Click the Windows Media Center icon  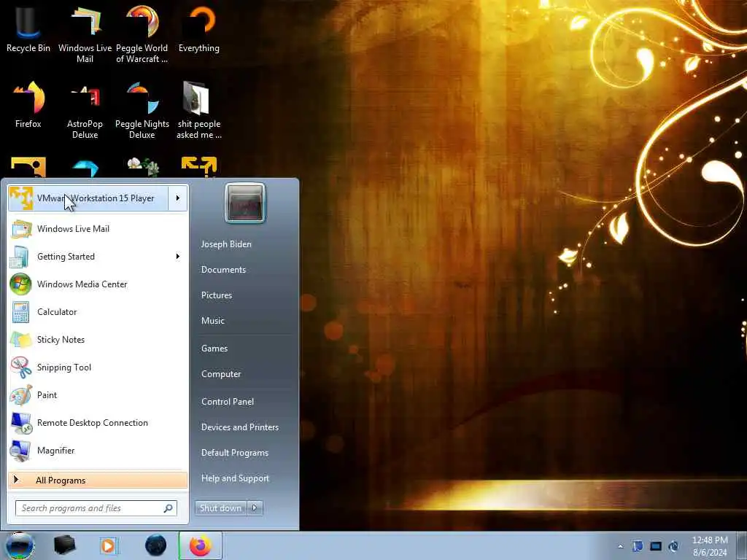click(x=20, y=284)
